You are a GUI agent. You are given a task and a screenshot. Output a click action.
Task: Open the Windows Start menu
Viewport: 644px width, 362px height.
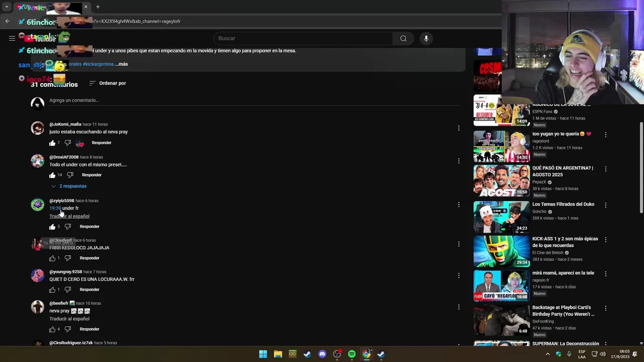click(x=263, y=354)
